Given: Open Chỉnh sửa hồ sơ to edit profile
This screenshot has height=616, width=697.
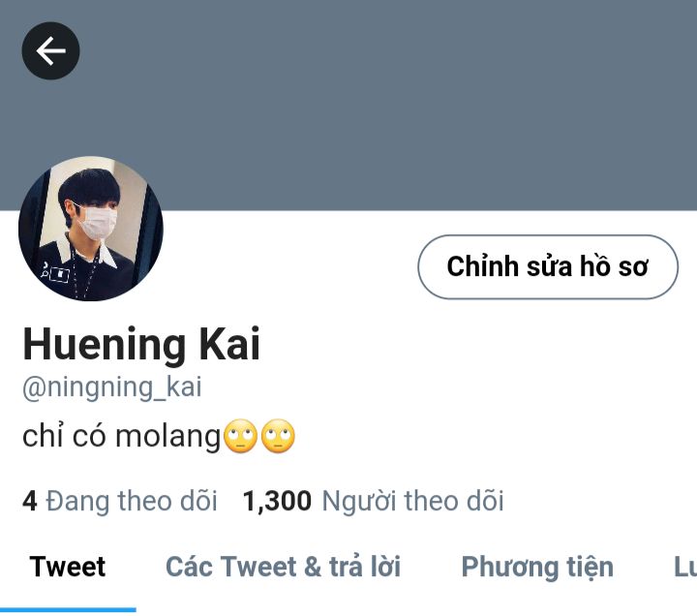Looking at the screenshot, I should (548, 267).
